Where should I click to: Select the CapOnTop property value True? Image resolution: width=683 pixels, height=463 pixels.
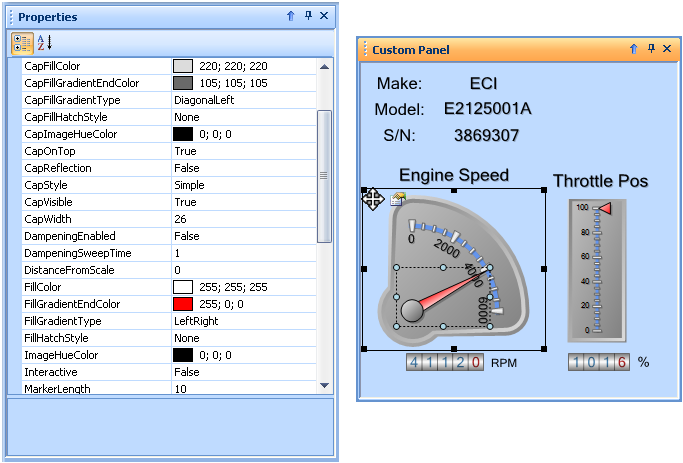[x=185, y=150]
